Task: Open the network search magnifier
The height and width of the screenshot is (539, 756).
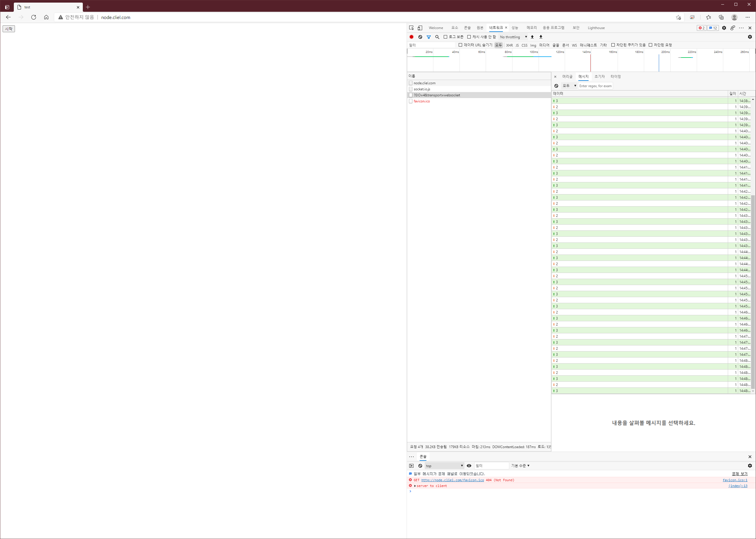Action: (x=437, y=37)
